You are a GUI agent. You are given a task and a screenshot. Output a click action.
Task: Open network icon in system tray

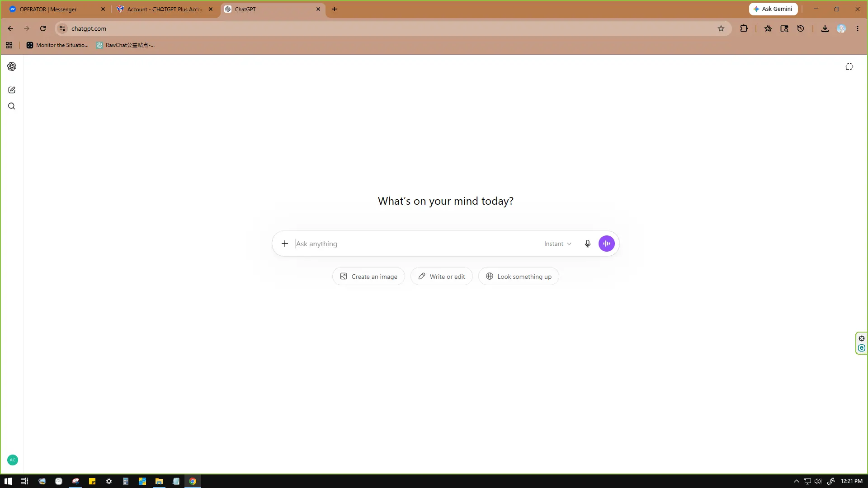pyautogui.click(x=807, y=481)
